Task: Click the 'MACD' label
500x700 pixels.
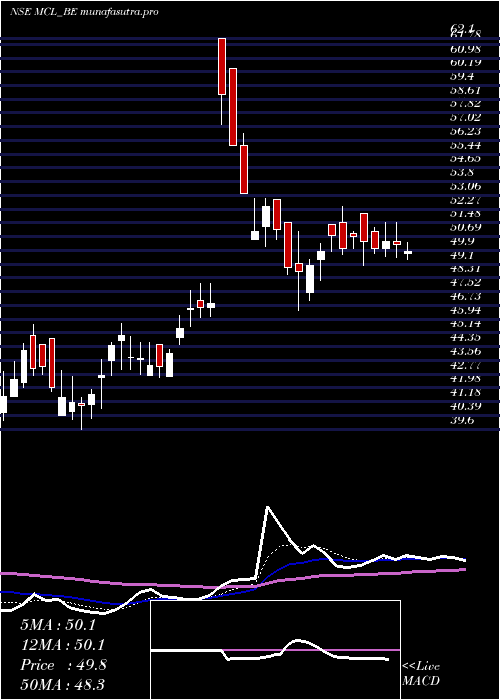Action: tap(420, 681)
